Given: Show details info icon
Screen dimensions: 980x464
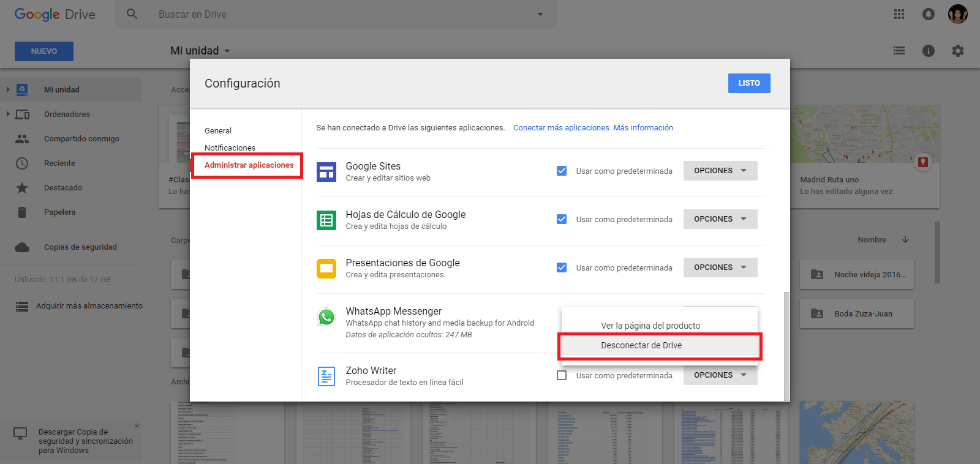Looking at the screenshot, I should (929, 51).
